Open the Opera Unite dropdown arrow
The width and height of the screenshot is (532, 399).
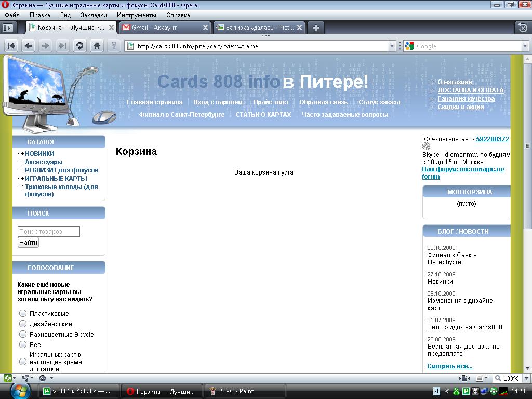[x=32, y=378]
